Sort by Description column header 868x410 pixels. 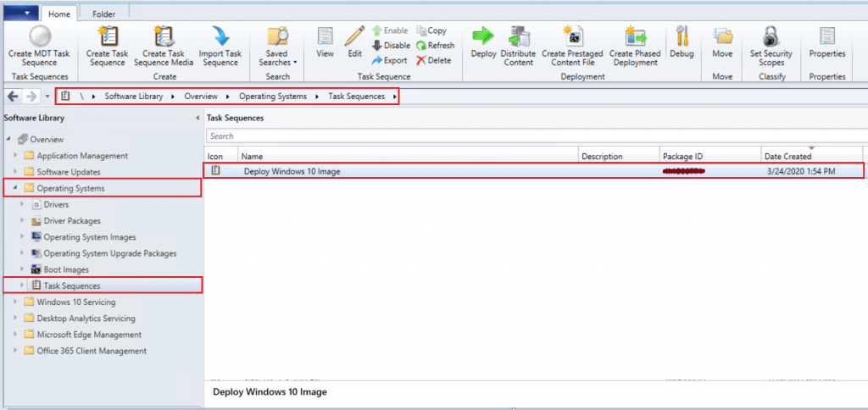pyautogui.click(x=619, y=157)
